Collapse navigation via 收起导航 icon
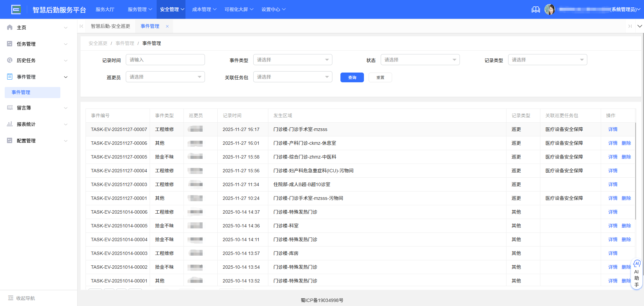This screenshot has width=644, height=306. click(x=11, y=298)
